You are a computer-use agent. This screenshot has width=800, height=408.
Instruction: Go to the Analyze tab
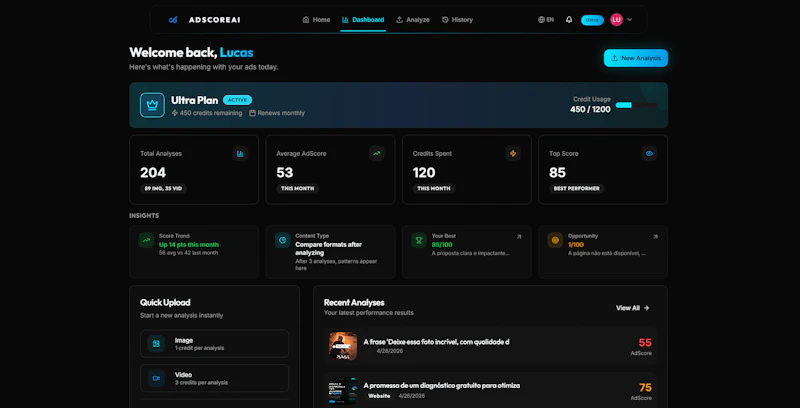[413, 20]
